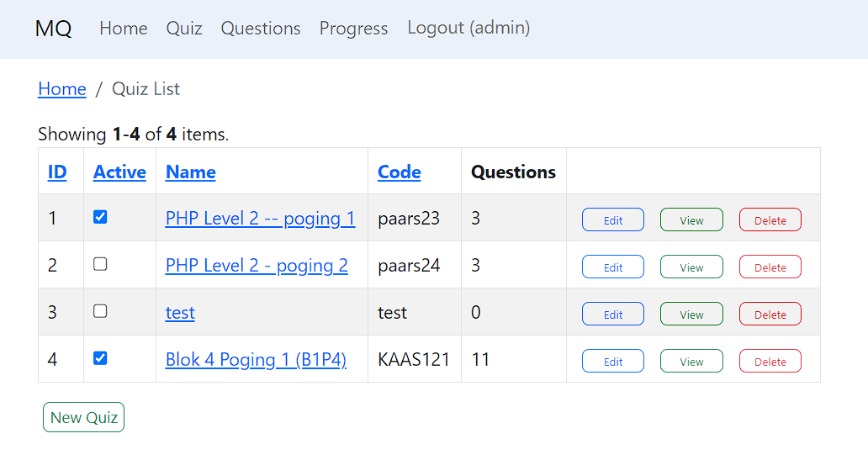This screenshot has width=868, height=460.
Task: Click the Home breadcrumb link
Action: [x=62, y=89]
